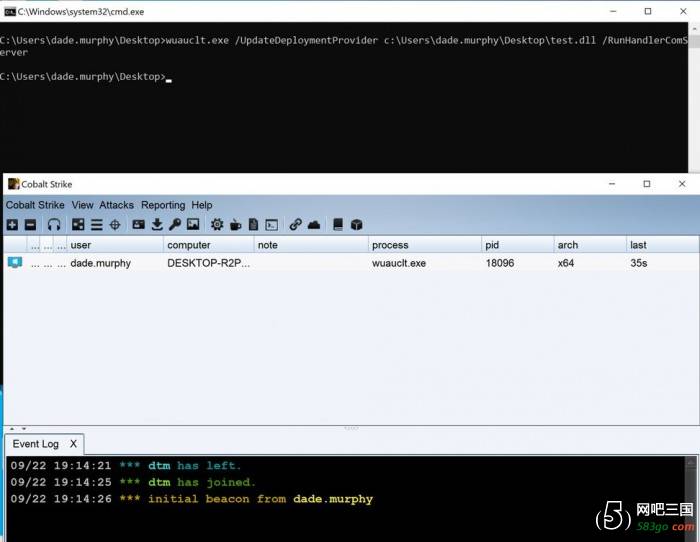Sort sessions by the note column header
This screenshot has width=700, height=542.
coord(311,245)
